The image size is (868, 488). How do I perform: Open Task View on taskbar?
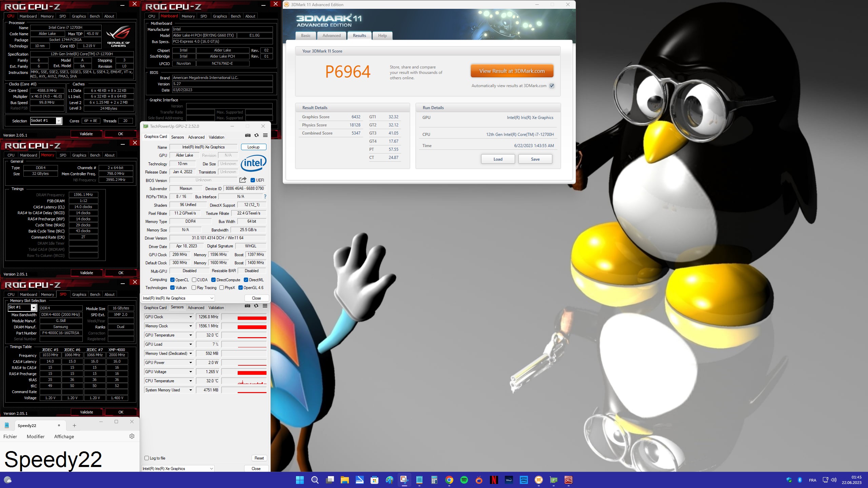(330, 480)
